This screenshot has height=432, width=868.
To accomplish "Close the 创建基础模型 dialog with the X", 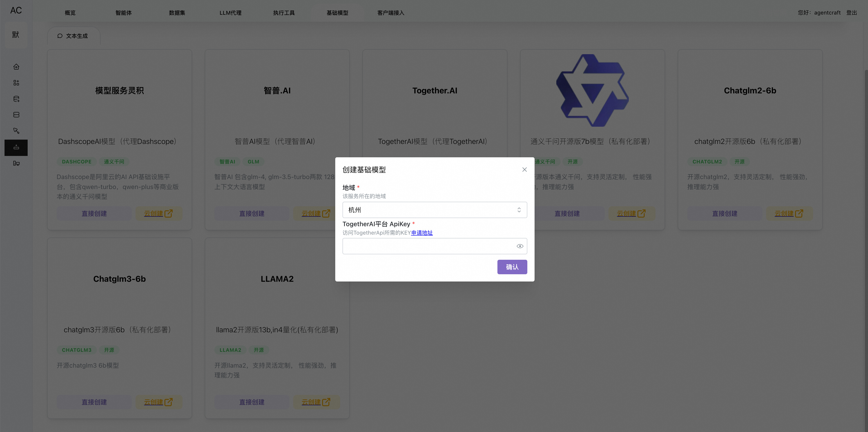I will click(524, 170).
